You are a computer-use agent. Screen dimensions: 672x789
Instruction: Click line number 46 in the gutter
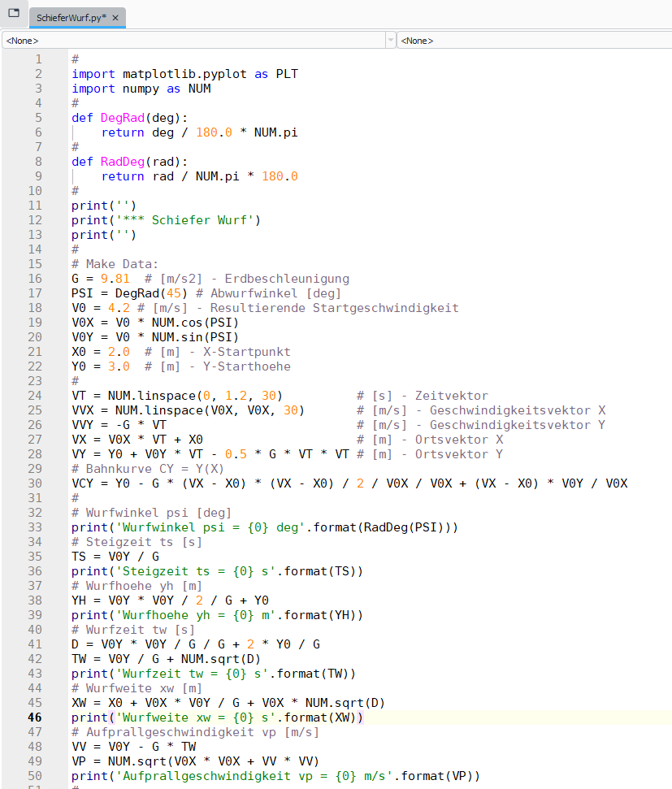tap(35, 717)
